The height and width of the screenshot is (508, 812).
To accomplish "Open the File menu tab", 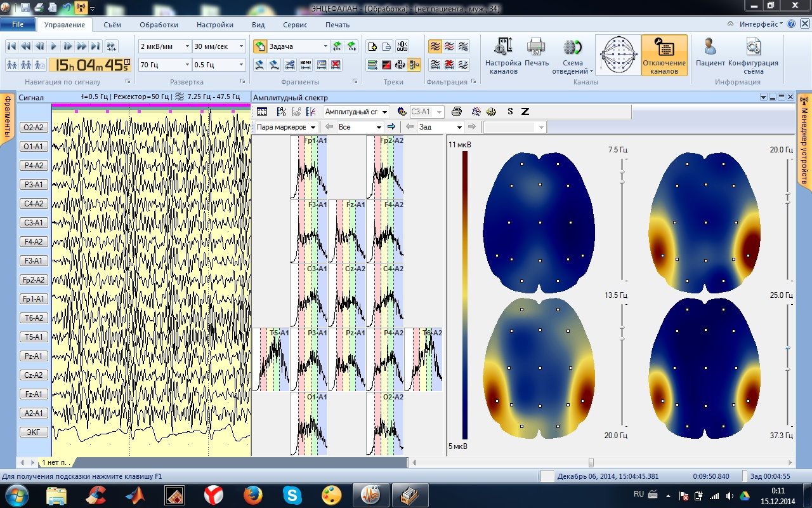I will click(18, 25).
